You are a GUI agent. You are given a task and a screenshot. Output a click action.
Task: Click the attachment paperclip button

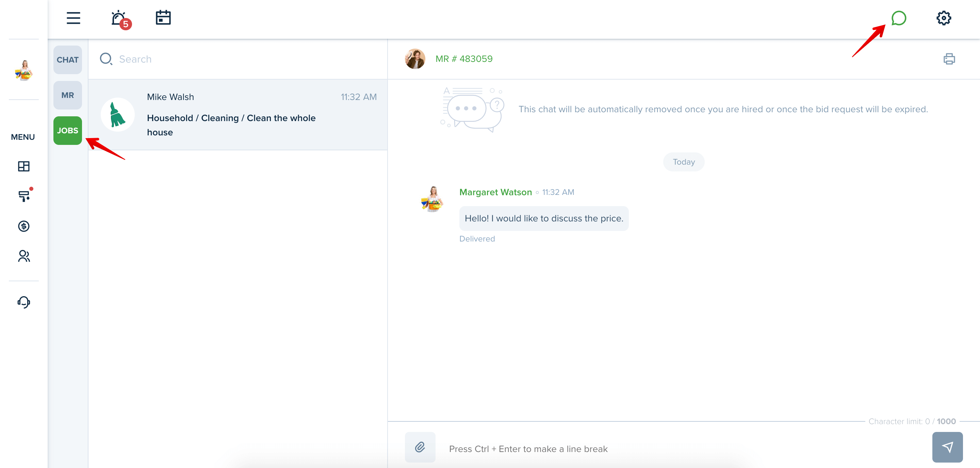coord(420,447)
